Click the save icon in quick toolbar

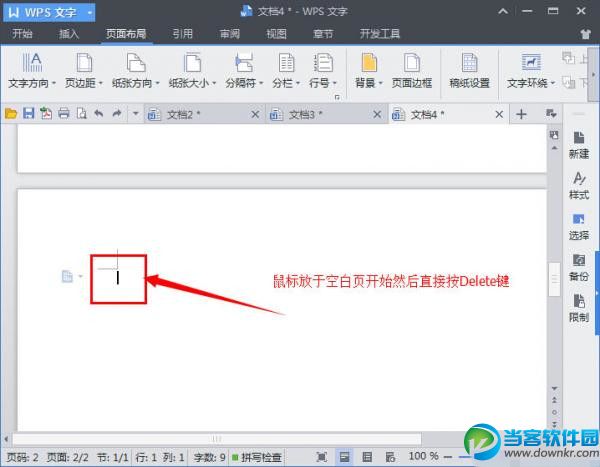[29, 114]
